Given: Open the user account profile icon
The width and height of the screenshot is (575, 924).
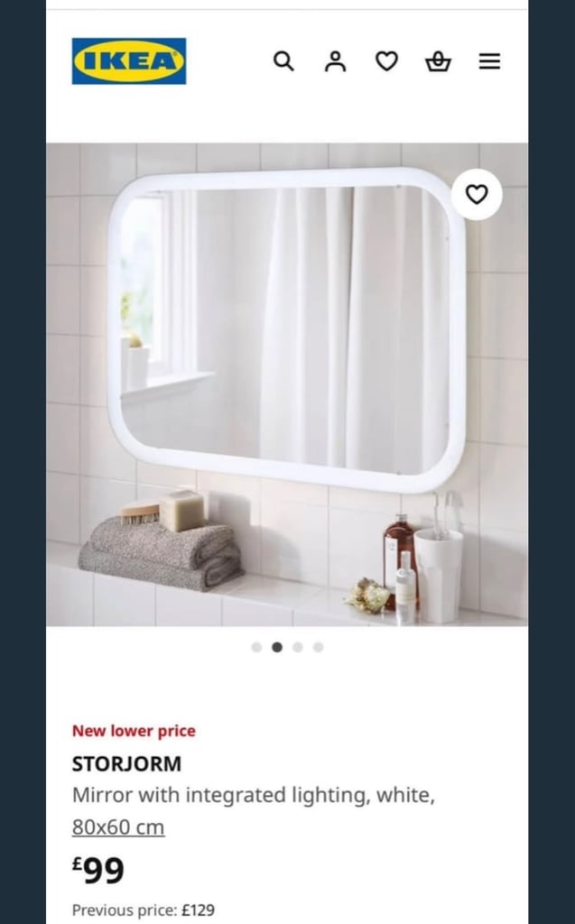Looking at the screenshot, I should (336, 60).
